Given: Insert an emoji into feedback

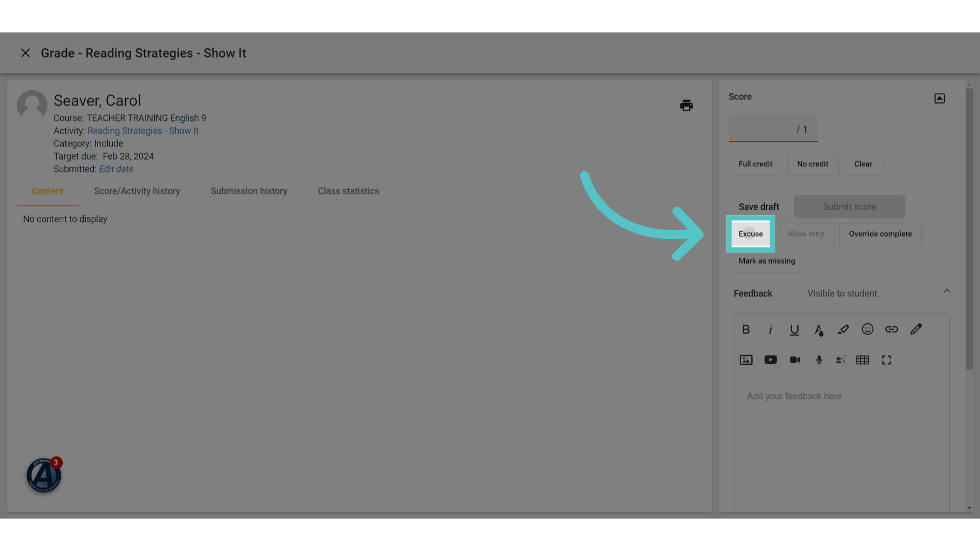Looking at the screenshot, I should click(x=868, y=329).
